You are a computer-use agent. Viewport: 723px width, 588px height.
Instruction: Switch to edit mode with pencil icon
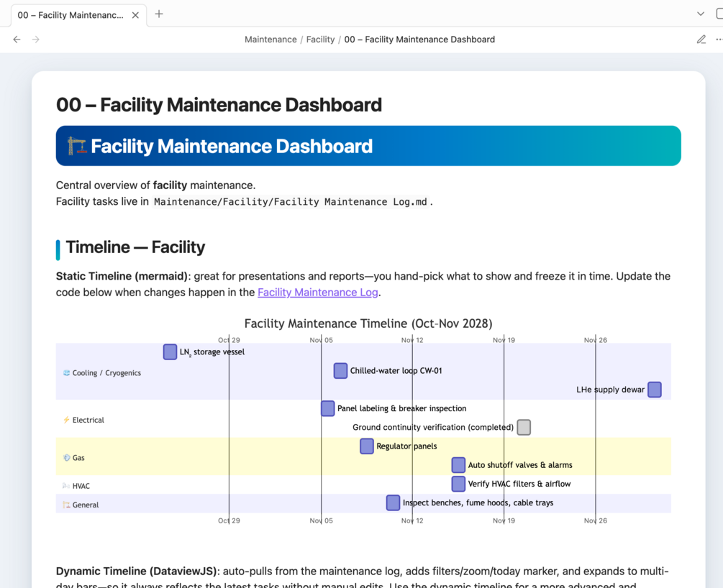tap(701, 40)
